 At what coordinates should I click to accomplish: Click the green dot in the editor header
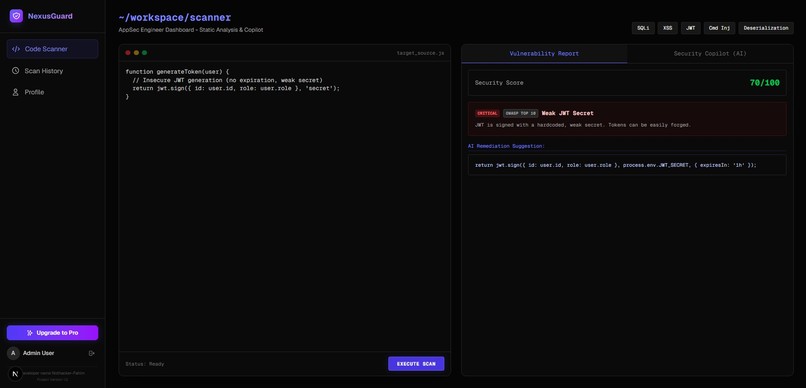(x=144, y=53)
